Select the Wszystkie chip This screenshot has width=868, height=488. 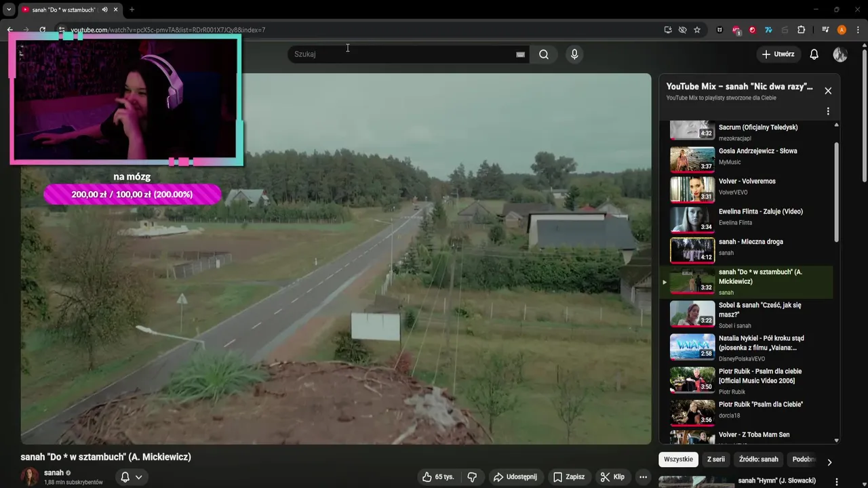coord(678,459)
